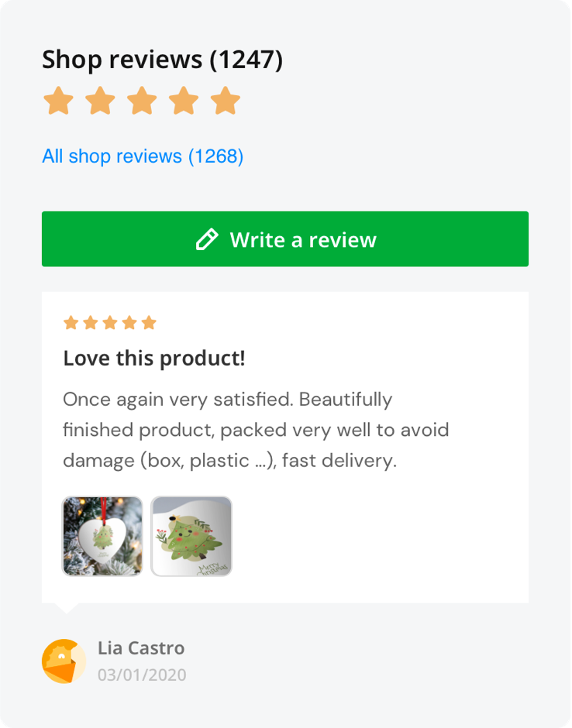
Task: Click the review text starting 'Once again very satisfied'
Action: [256, 430]
